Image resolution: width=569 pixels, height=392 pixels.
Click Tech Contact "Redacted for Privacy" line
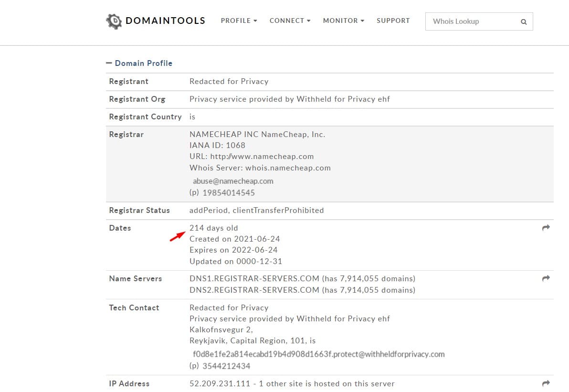tap(229, 308)
